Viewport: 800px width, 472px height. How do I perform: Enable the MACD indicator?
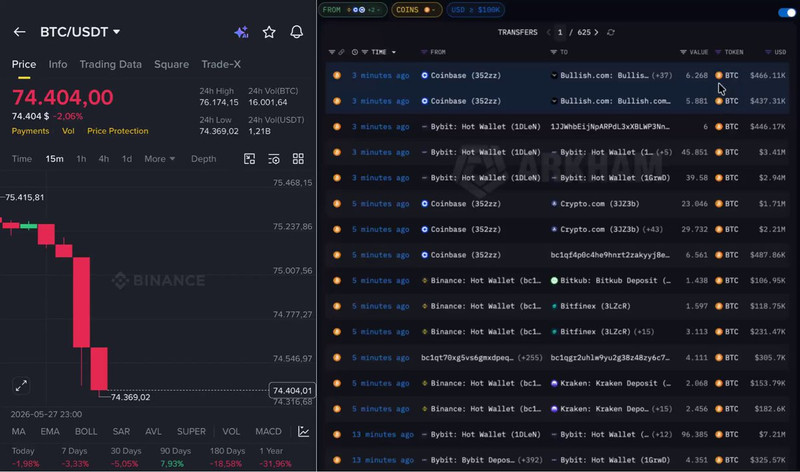pos(268,432)
